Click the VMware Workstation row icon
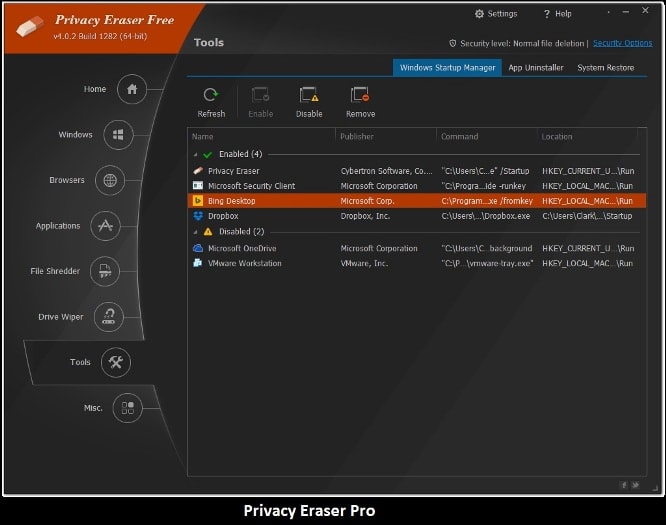Viewport: 666px width, 525px height. point(198,263)
